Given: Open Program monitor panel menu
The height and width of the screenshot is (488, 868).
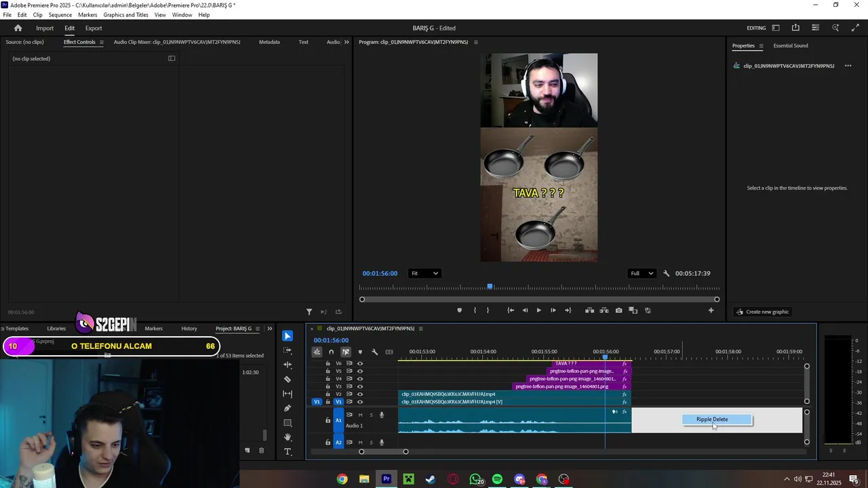Looking at the screenshot, I should click(475, 42).
